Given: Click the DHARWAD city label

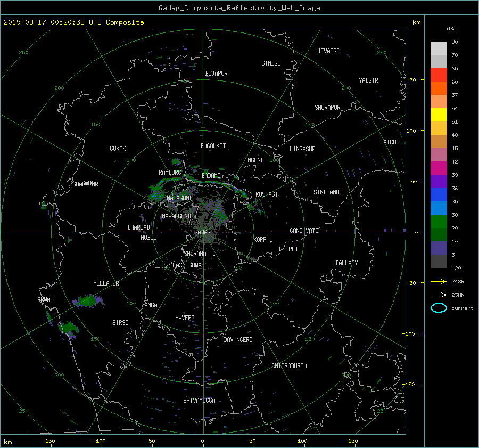Looking at the screenshot, I should tap(138, 227).
